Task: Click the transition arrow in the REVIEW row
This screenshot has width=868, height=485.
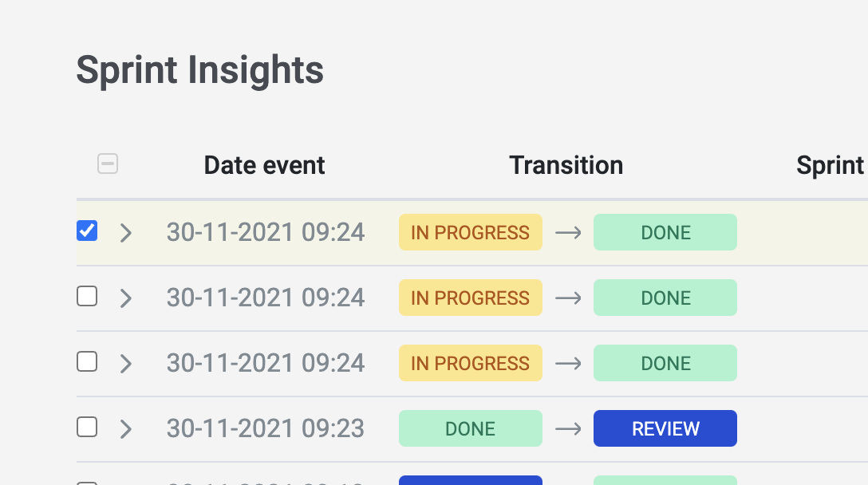Action: (568, 429)
